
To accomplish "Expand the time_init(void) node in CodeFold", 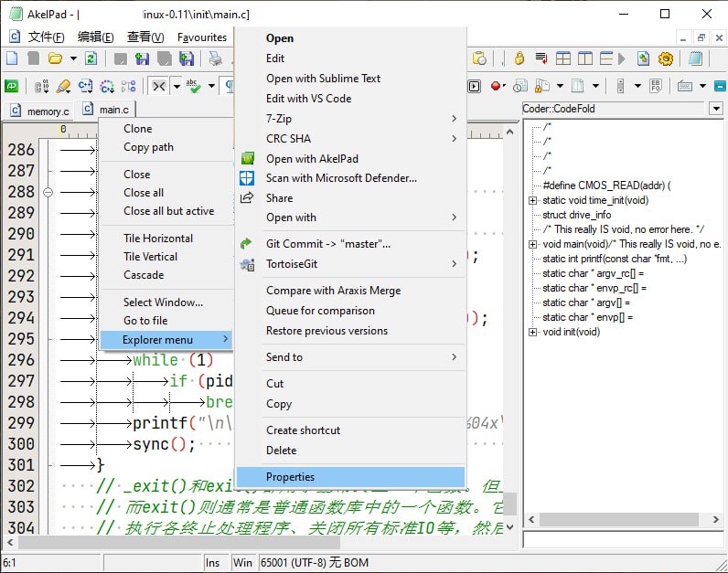I will (x=532, y=200).
